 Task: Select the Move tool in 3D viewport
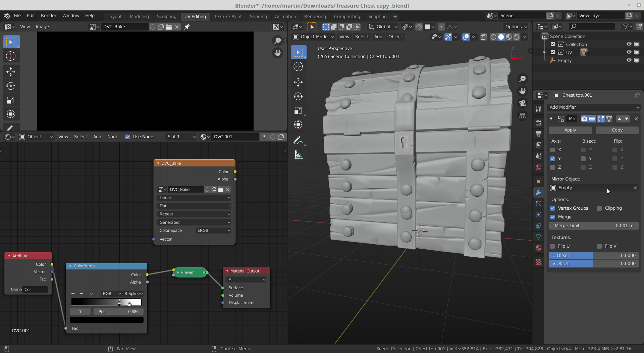(298, 82)
